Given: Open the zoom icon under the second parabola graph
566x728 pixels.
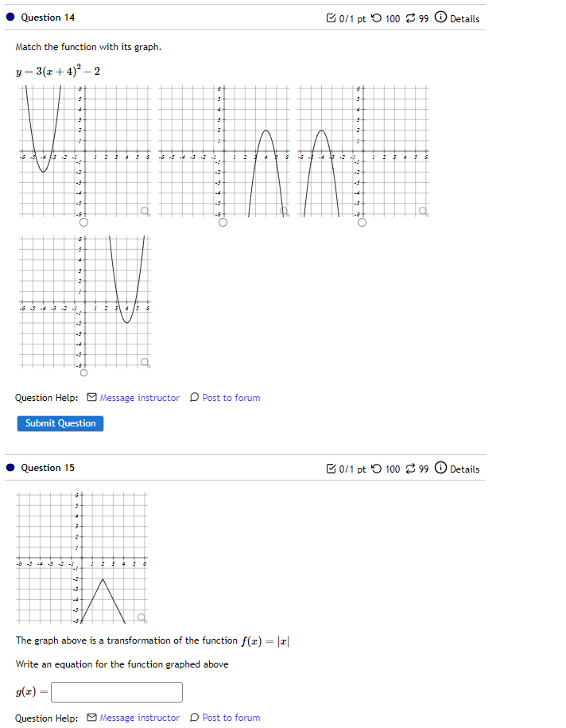Looking at the screenshot, I should click(x=283, y=212).
